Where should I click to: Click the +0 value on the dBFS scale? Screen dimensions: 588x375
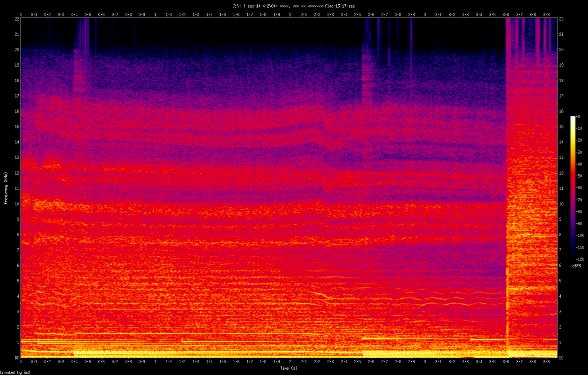(x=578, y=117)
